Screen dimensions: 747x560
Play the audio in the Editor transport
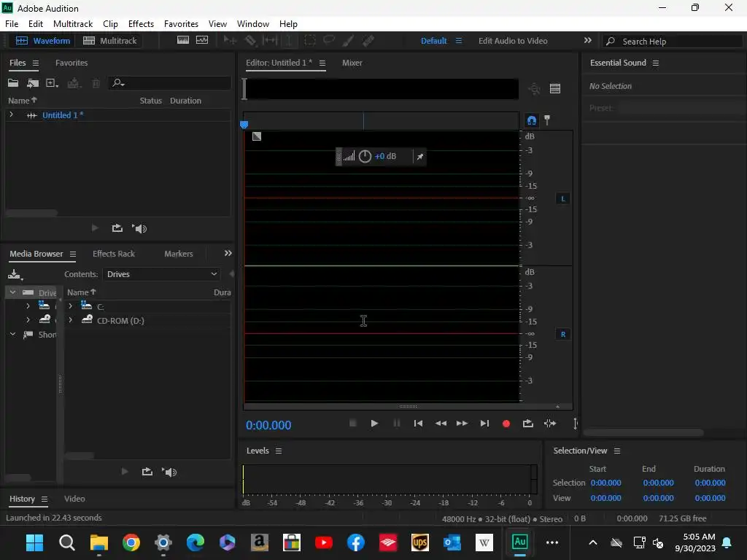(x=374, y=424)
